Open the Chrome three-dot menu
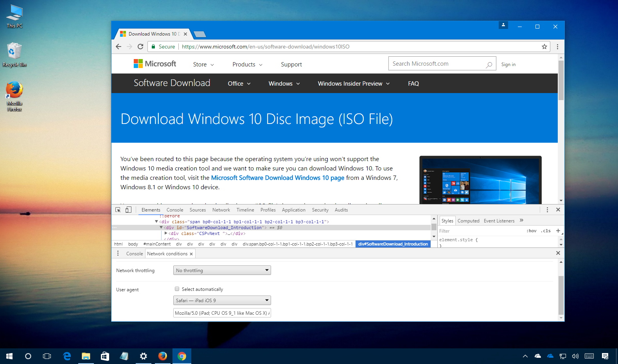Image resolution: width=618 pixels, height=364 pixels. (x=557, y=47)
